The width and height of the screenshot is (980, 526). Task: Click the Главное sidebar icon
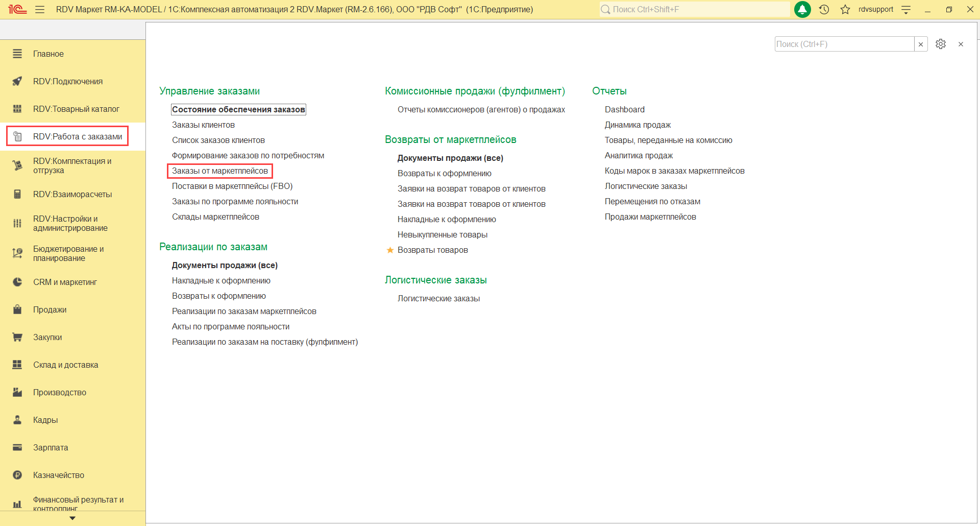[x=17, y=54]
